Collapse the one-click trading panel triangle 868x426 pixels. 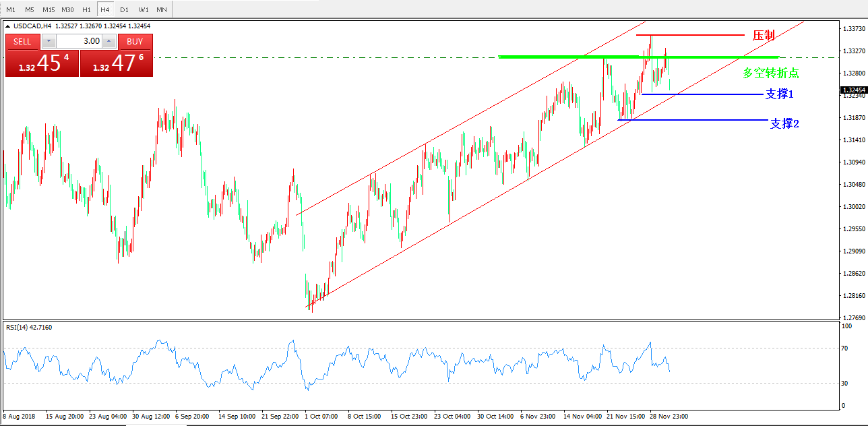(x=8, y=26)
